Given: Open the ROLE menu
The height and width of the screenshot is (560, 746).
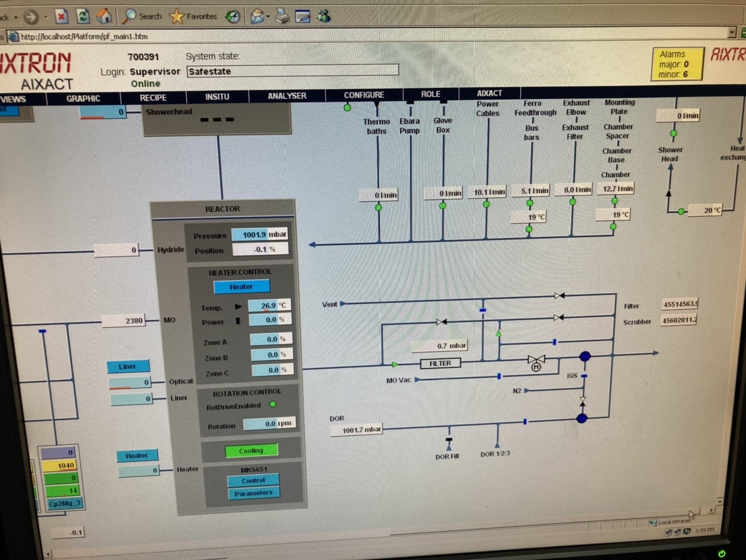Looking at the screenshot, I should coord(431,94).
